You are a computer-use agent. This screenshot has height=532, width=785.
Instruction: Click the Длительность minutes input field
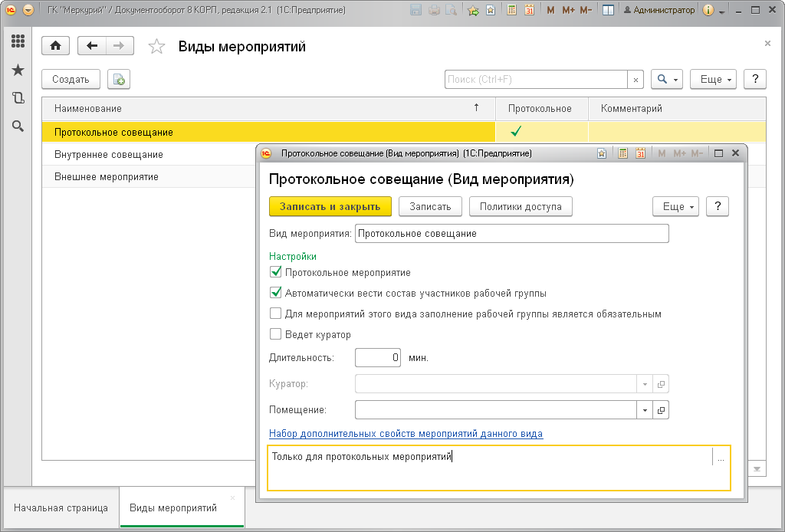pos(377,357)
